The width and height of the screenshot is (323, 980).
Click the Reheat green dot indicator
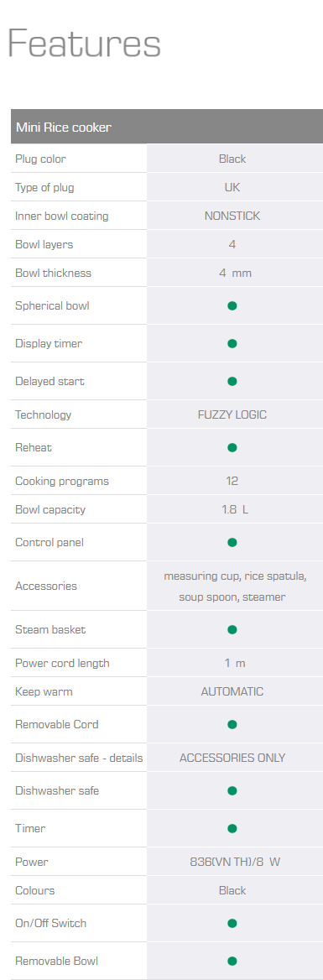pyautogui.click(x=232, y=447)
